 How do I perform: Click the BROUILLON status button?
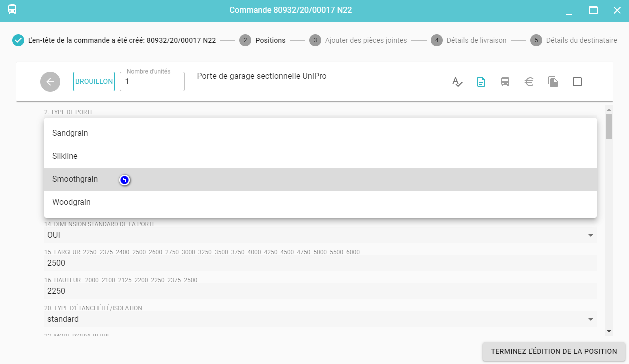[x=94, y=82]
